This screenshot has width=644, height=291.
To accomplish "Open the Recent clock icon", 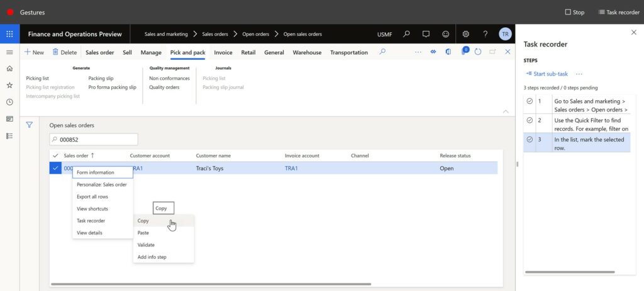I will (10, 102).
